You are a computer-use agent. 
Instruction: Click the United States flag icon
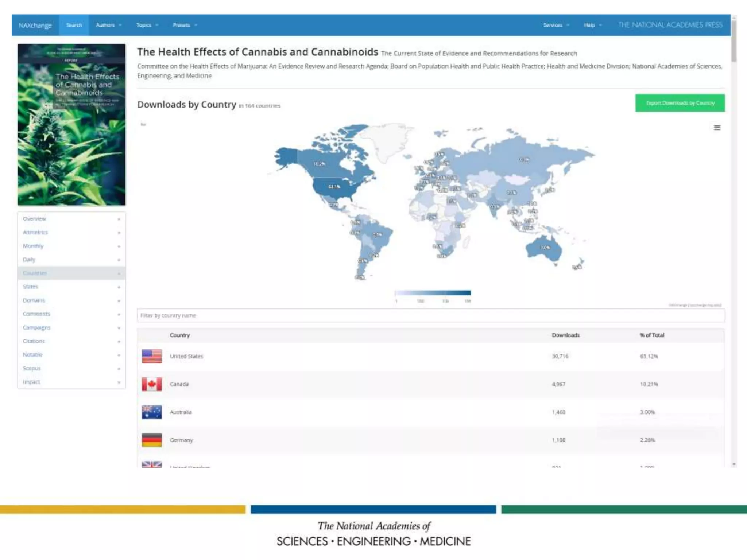152,356
